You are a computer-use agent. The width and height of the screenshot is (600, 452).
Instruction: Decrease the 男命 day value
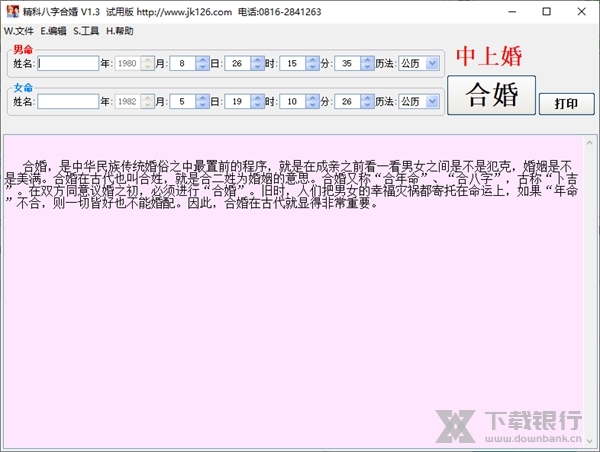(258, 67)
